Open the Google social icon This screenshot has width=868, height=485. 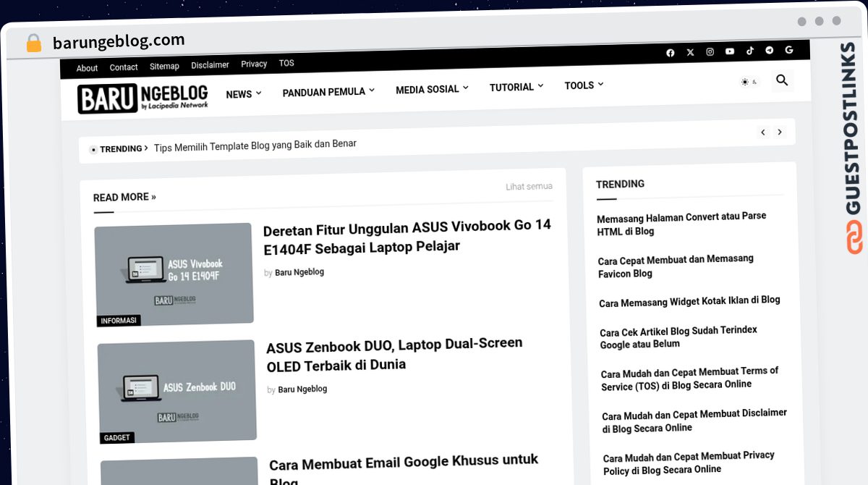[x=789, y=50]
